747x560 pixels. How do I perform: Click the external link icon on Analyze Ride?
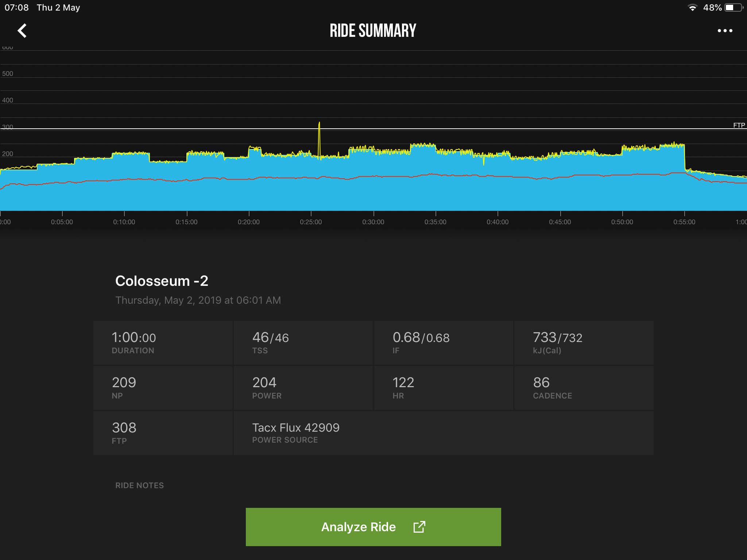coord(419,527)
